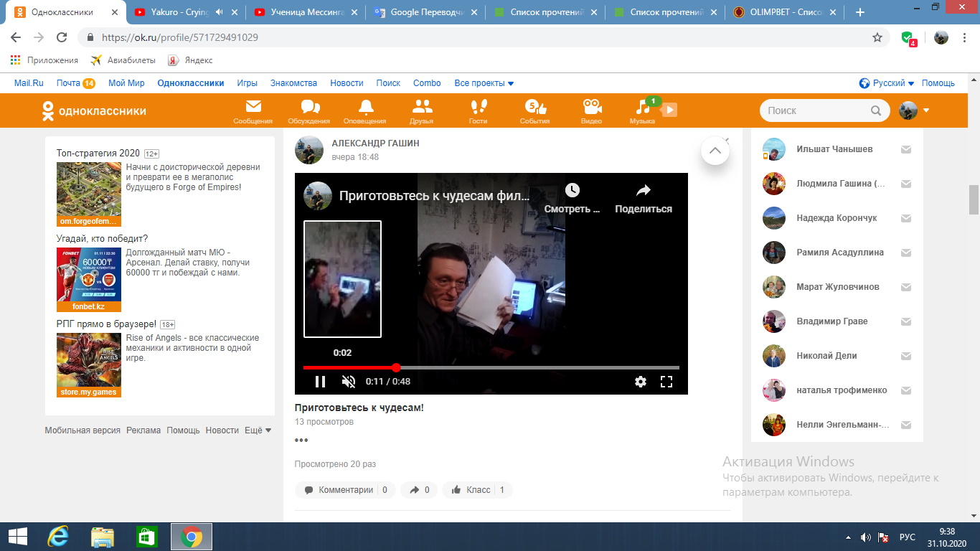Open Яндекс bookmark
This screenshot has height=551, width=980.
190,60
